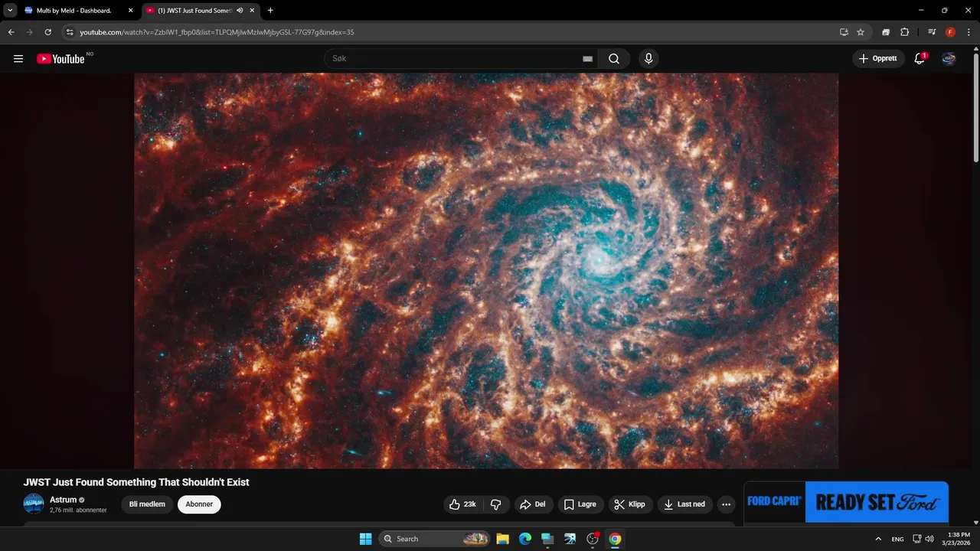The image size is (980, 551).
Task: Click the taskbar Search box
Action: 434,539
